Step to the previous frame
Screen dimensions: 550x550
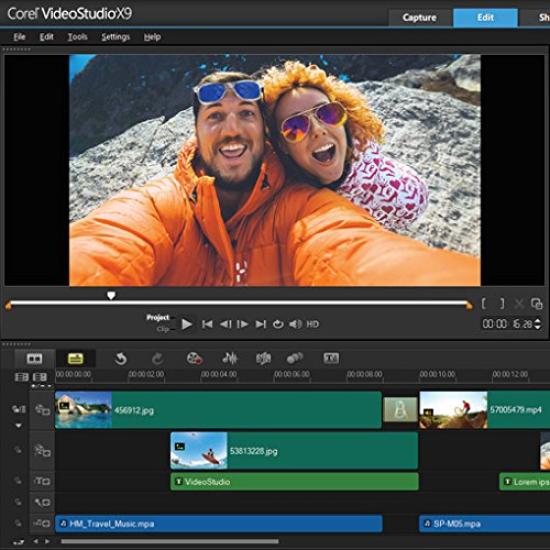[225, 324]
